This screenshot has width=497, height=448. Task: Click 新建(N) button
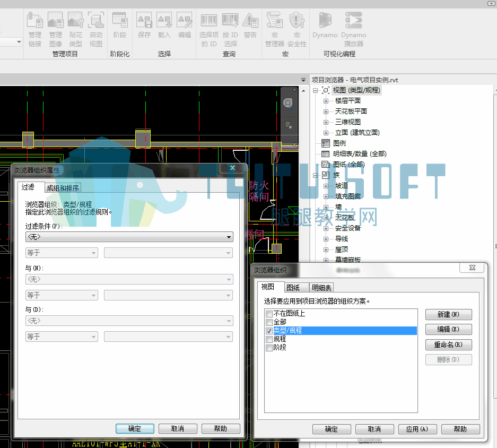pos(449,314)
